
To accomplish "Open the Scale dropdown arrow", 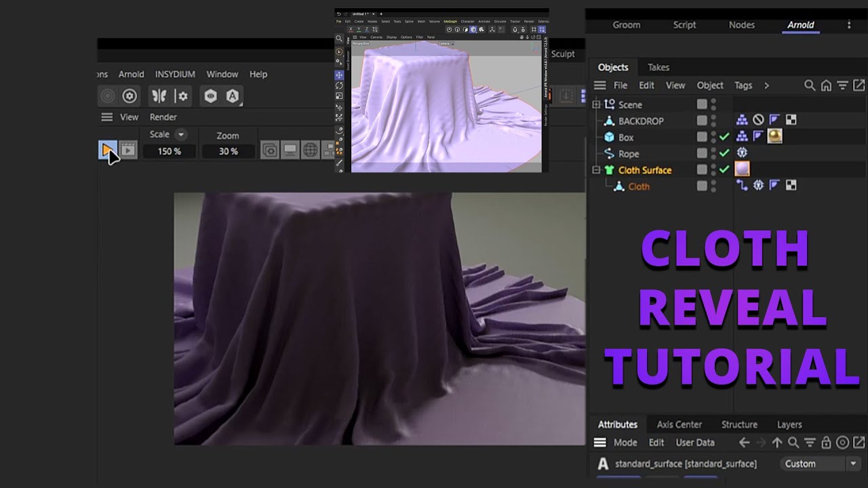I will click(x=180, y=134).
